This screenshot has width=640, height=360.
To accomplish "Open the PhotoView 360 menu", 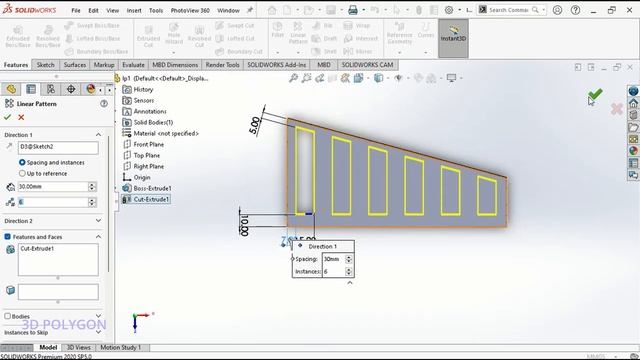I will (190, 11).
